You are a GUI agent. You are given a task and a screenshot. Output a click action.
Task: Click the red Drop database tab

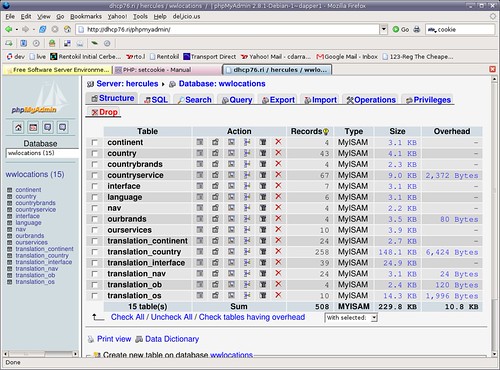click(x=104, y=112)
